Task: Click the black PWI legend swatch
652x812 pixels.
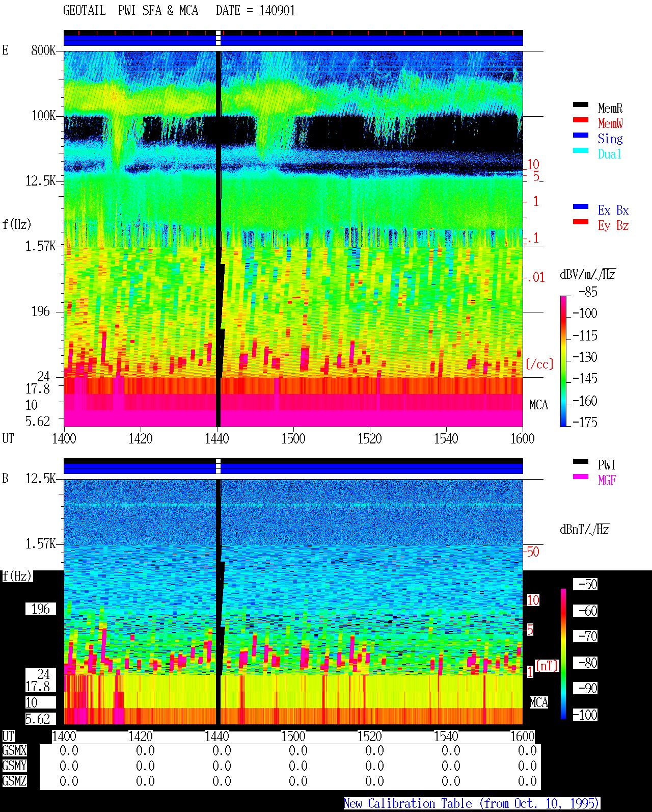Action: (581, 462)
